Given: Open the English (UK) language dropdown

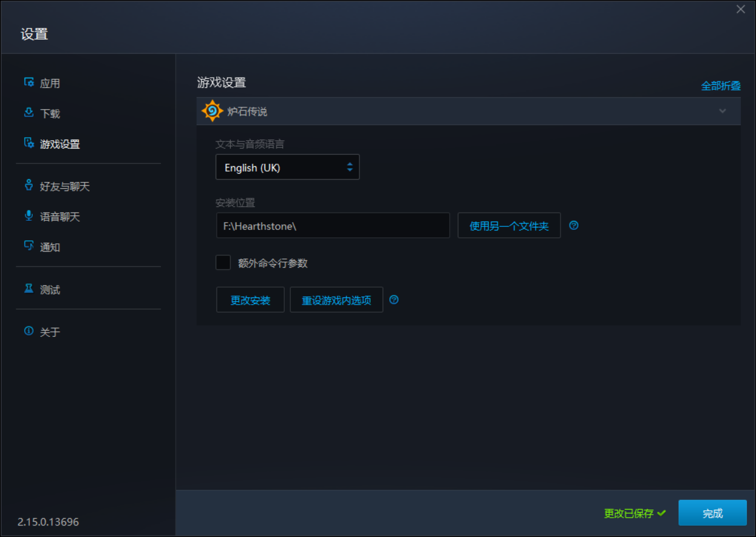Looking at the screenshot, I should click(288, 167).
